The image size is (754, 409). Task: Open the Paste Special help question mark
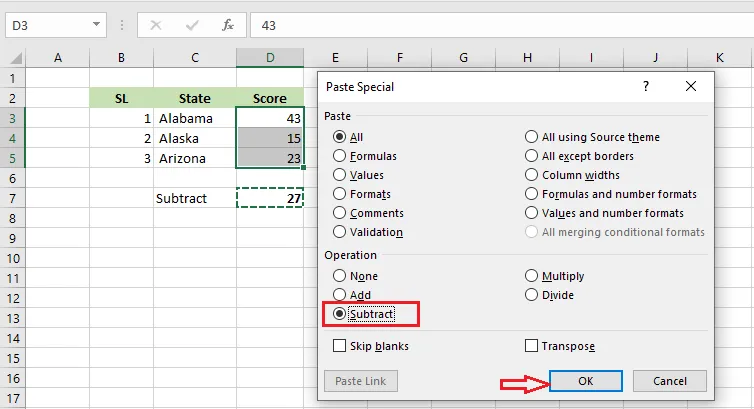[x=646, y=87]
